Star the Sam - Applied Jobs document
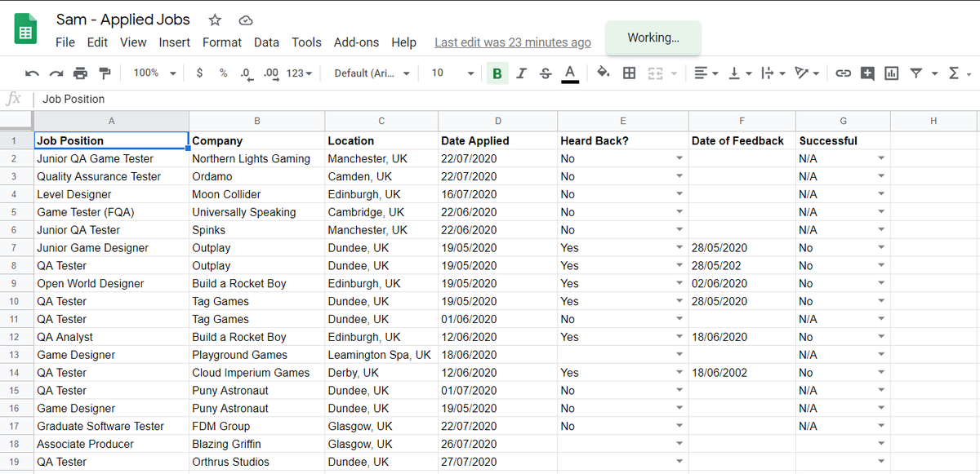 coord(215,20)
